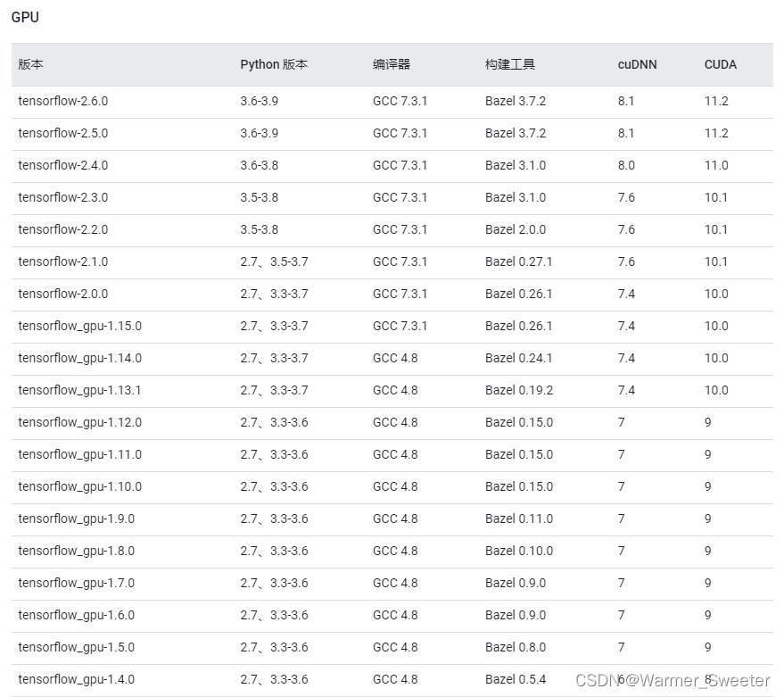Click cuDNN 7.4 in tensorflow_gpu-1.13.1 row
Screen dimensions: 784x697
(626, 390)
